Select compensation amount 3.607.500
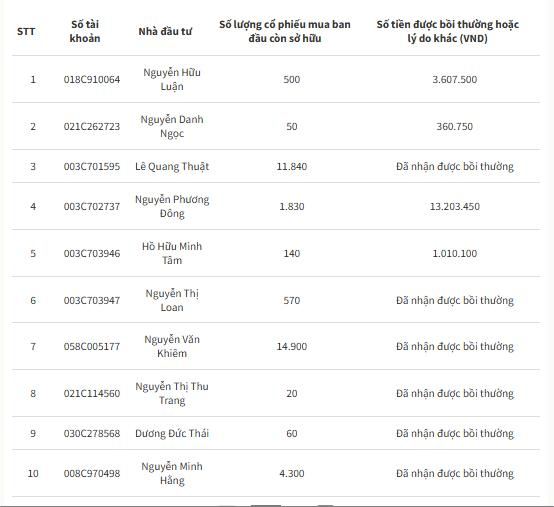This screenshot has height=507, width=554. (x=455, y=79)
